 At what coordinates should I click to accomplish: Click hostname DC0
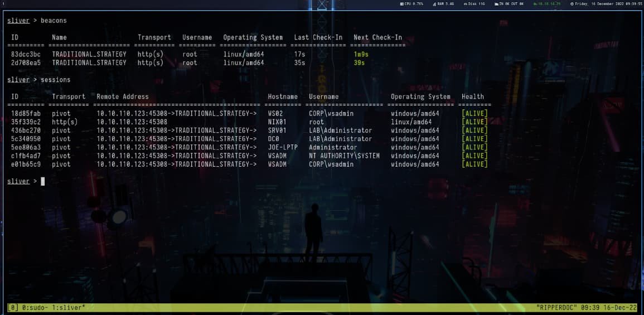(x=274, y=139)
